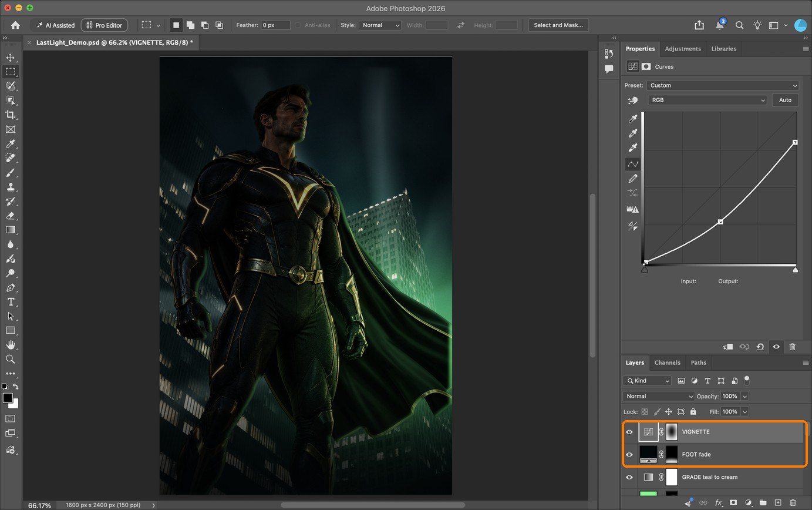Viewport: 812px width, 510px height.
Task: Select the Crop tool
Action: pos(10,115)
